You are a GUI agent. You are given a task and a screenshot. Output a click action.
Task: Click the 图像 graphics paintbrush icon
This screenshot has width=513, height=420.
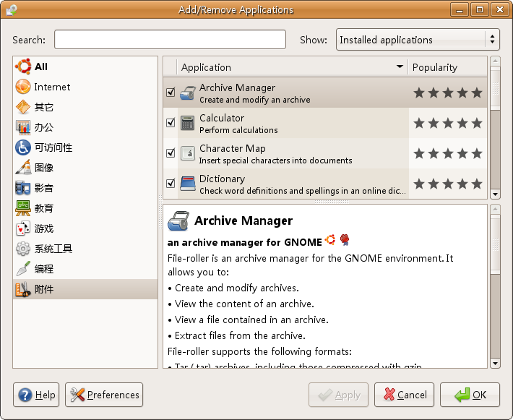click(x=23, y=168)
